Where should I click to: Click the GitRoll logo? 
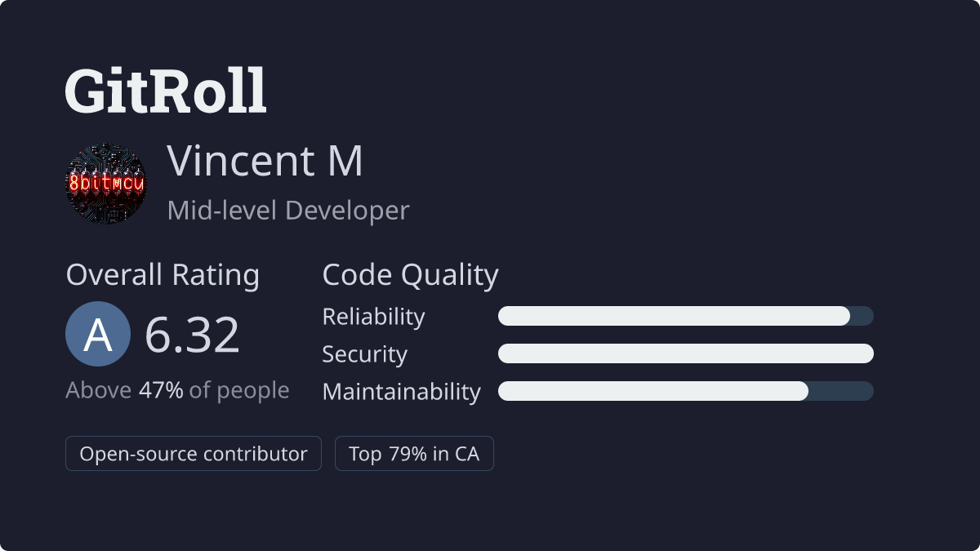166,91
